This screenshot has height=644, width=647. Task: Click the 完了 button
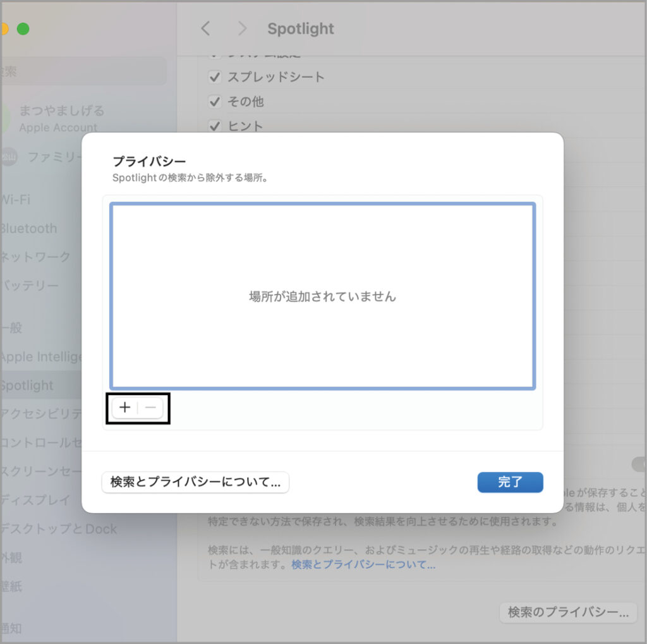tap(510, 482)
